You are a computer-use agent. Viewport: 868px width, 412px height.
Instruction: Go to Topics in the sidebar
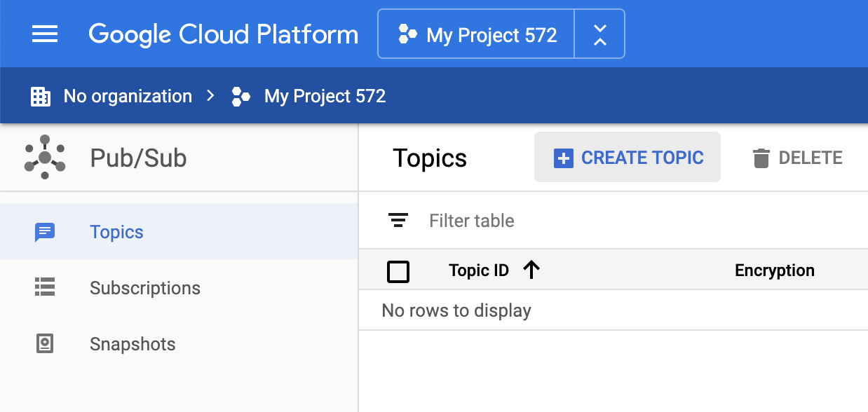pos(116,232)
